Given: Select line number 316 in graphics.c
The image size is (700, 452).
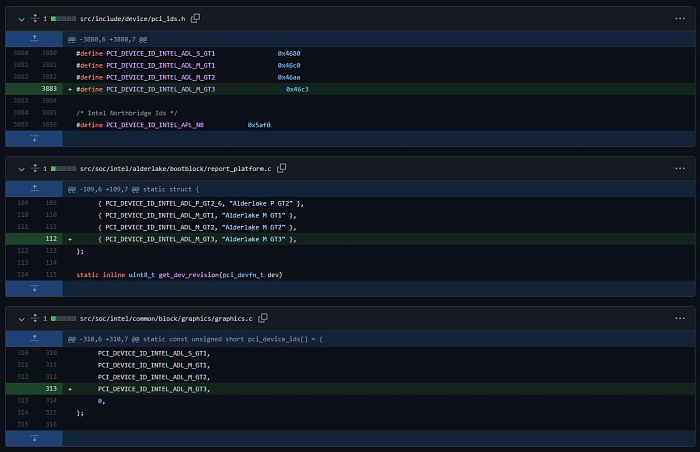Looking at the screenshot, I should point(51,425).
